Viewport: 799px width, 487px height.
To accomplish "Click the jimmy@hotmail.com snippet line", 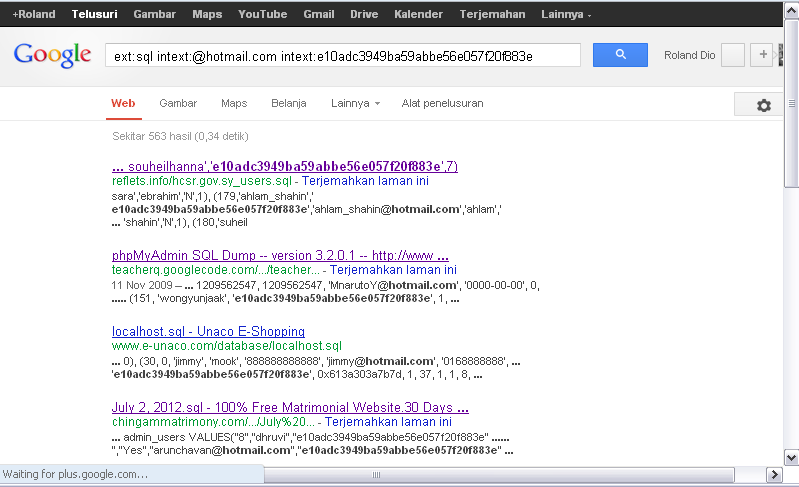I will 316,362.
